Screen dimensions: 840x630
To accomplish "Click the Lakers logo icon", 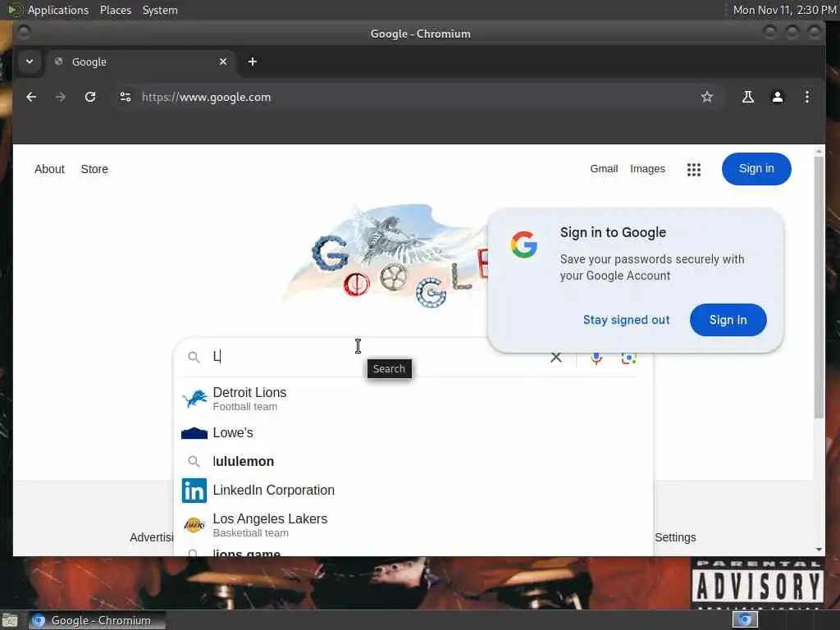I will coord(194,525).
